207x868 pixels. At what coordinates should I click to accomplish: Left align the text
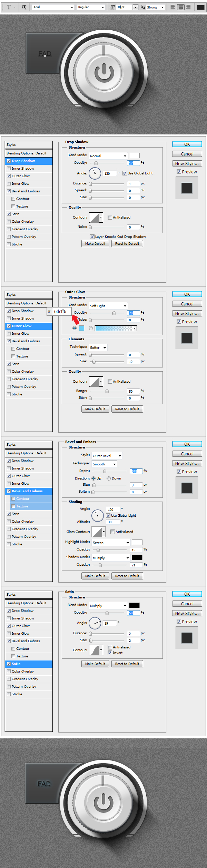pos(172,7)
